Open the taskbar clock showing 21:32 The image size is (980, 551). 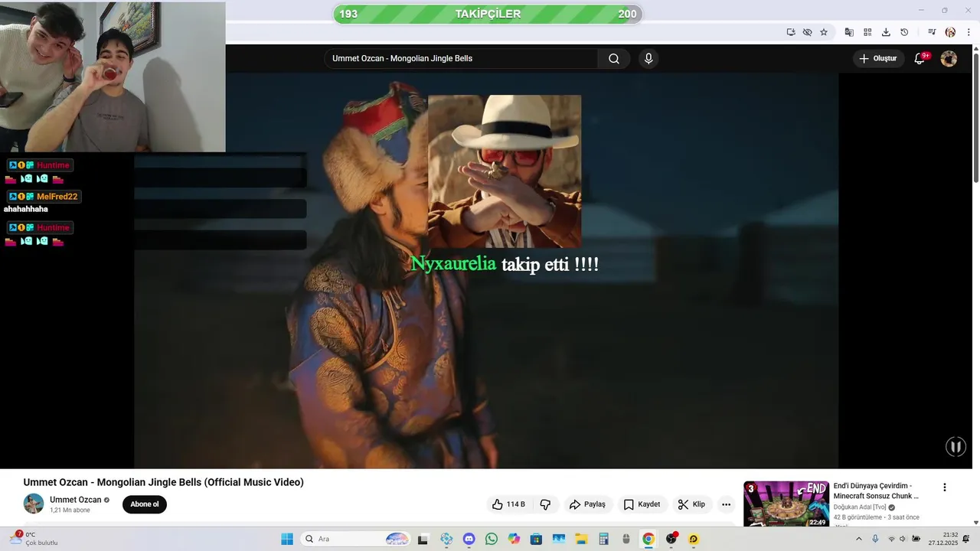(943, 539)
